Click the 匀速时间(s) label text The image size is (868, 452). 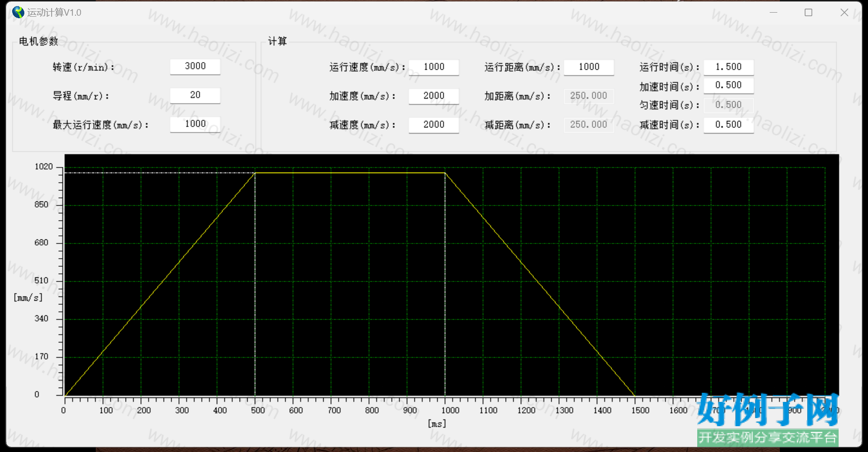669,105
